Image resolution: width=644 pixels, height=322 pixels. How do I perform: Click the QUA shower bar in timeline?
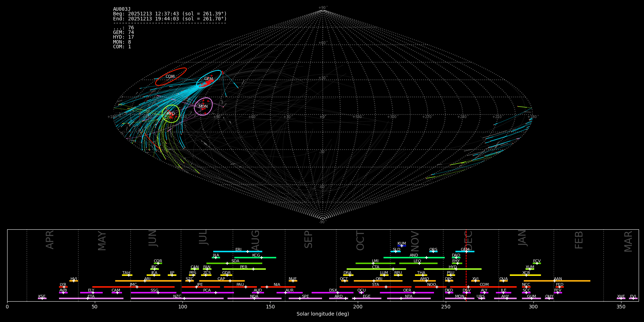pyautogui.click(x=503, y=281)
